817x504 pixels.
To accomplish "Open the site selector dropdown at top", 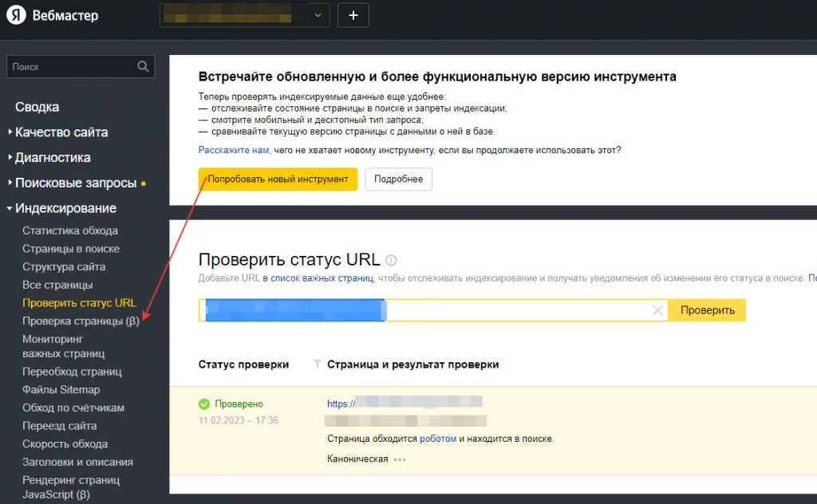I will [318, 14].
